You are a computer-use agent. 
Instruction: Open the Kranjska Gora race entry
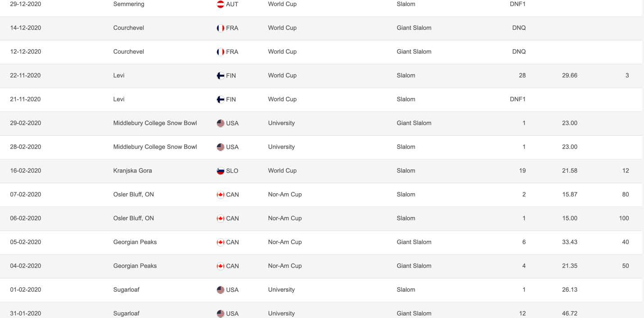(321, 171)
